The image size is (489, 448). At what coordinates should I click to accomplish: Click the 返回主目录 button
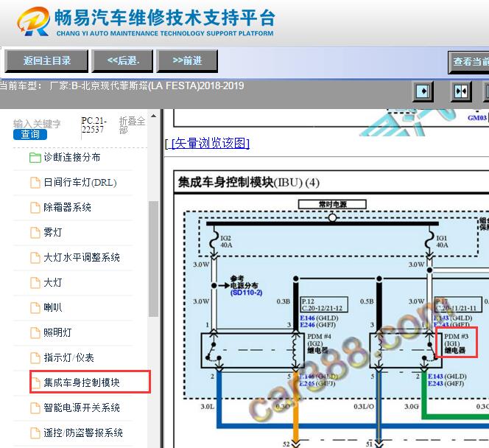(46, 60)
